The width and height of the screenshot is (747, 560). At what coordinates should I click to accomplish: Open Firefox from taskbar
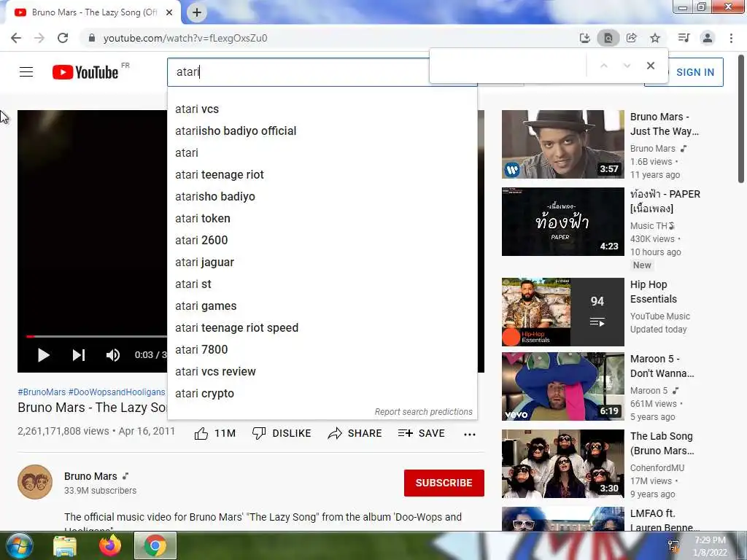tap(110, 545)
